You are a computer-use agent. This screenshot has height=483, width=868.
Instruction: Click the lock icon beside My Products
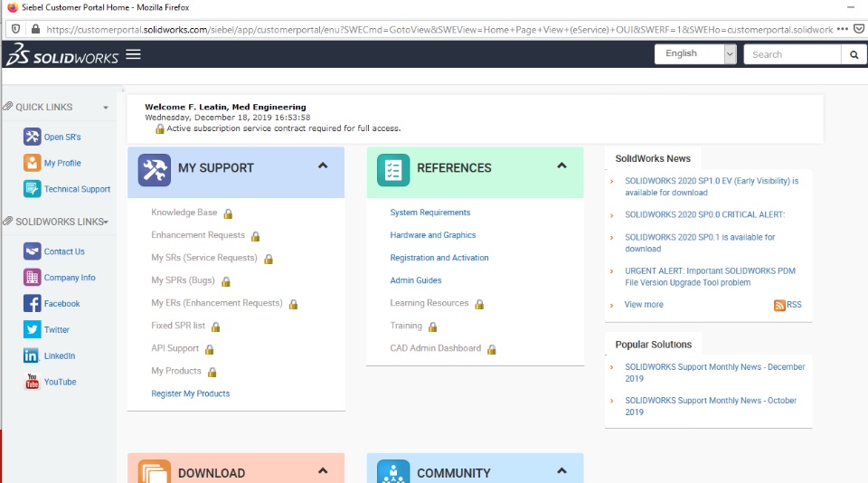click(x=212, y=373)
